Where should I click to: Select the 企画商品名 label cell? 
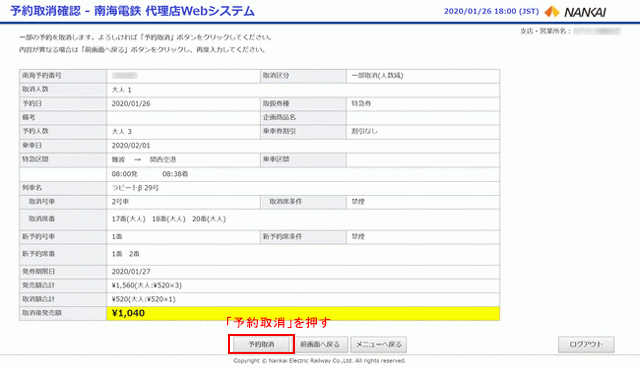point(303,117)
